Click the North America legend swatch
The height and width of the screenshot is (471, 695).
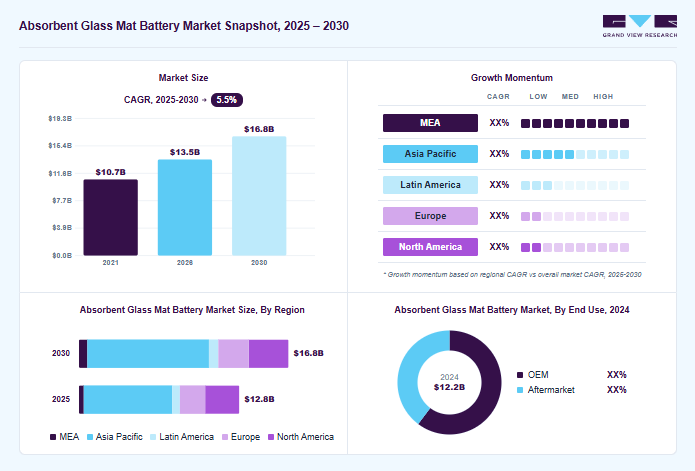coord(271,437)
